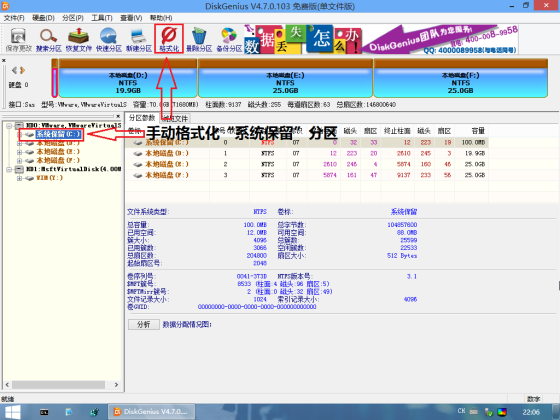The width and height of the screenshot is (560, 420).
Task: Click the Save Changes (保存更改) toolbar icon
Action: (19, 40)
